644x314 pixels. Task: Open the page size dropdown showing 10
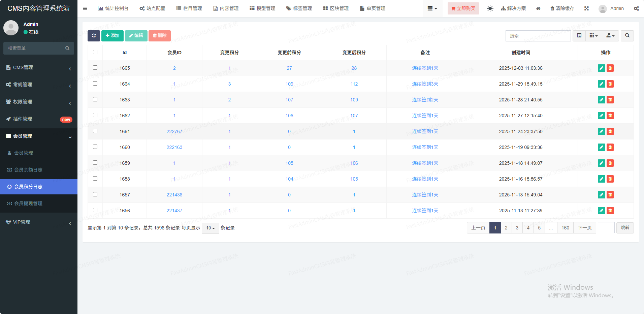point(210,228)
